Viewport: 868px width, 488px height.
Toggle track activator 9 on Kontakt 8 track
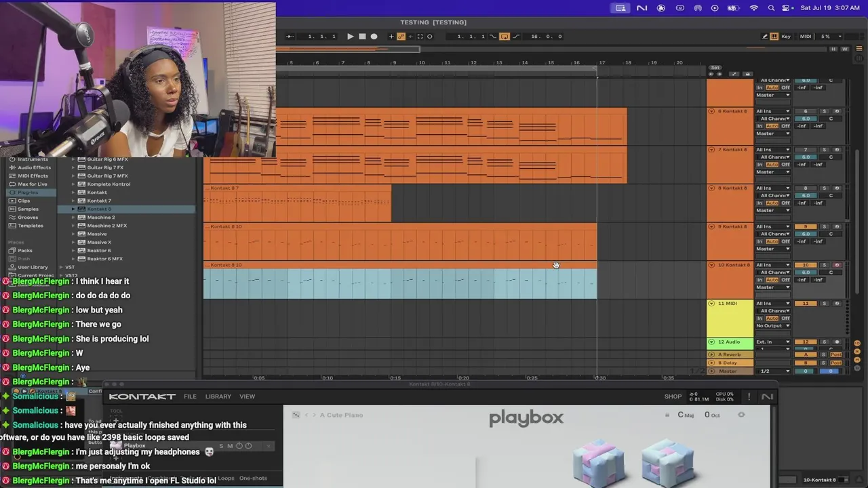click(x=806, y=226)
